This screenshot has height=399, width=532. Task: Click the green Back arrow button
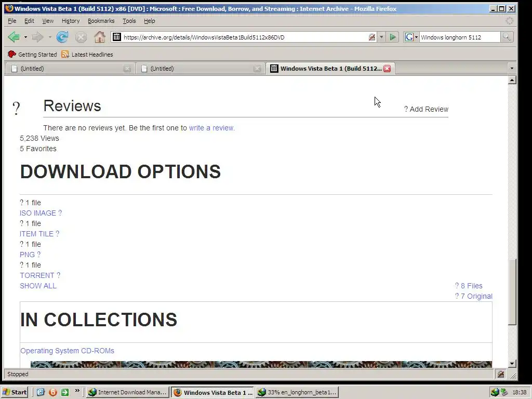point(14,37)
